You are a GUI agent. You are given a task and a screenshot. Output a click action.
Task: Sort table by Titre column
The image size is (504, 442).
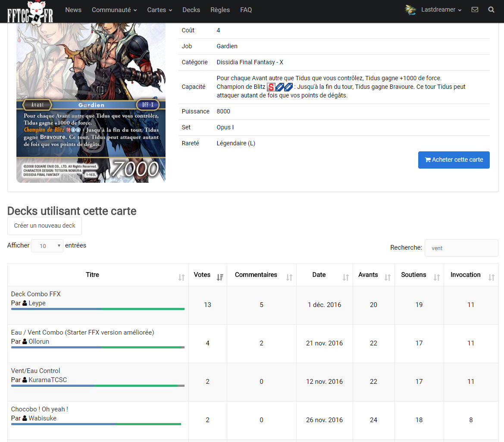(98, 275)
